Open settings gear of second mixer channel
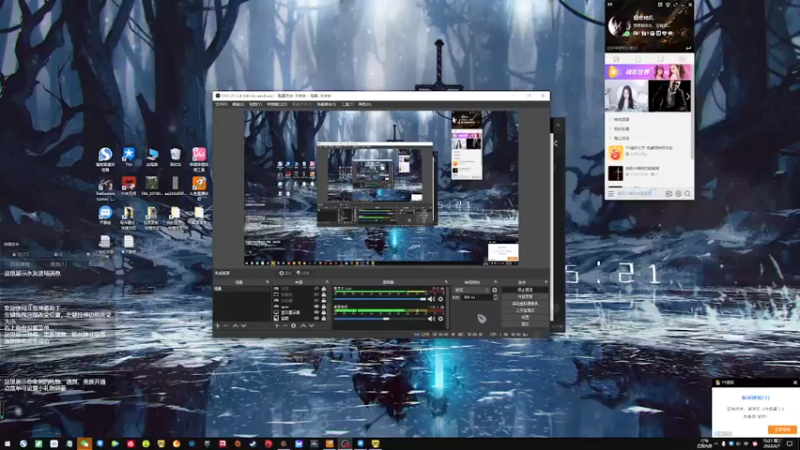This screenshot has width=800, height=450. pos(441,319)
